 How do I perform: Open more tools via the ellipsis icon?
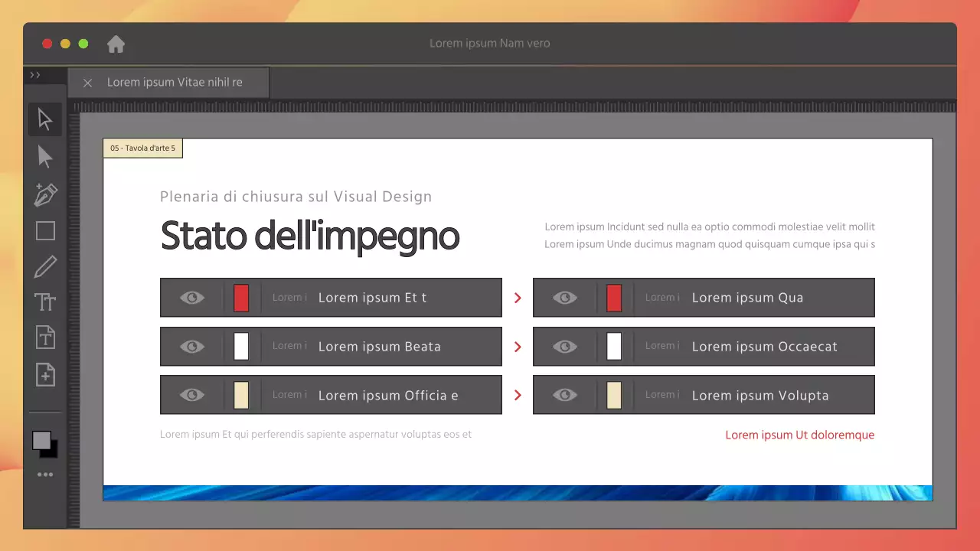pos(44,474)
